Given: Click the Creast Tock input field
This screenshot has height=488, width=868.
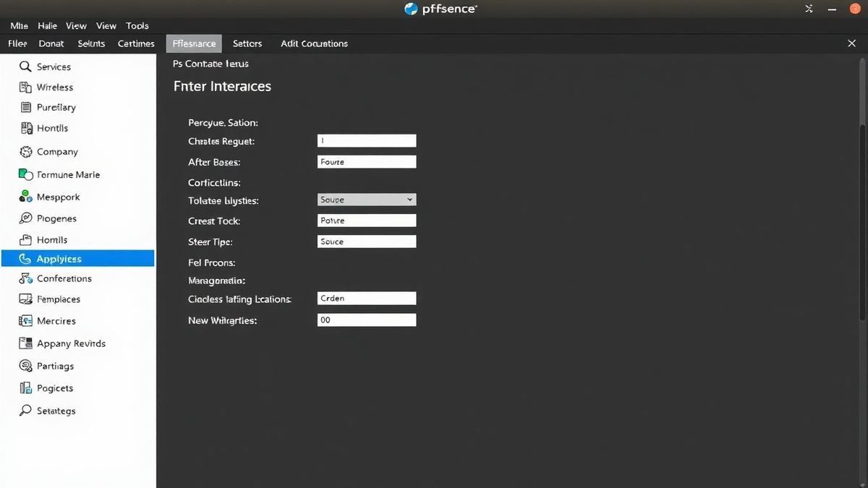Looking at the screenshot, I should [x=367, y=221].
